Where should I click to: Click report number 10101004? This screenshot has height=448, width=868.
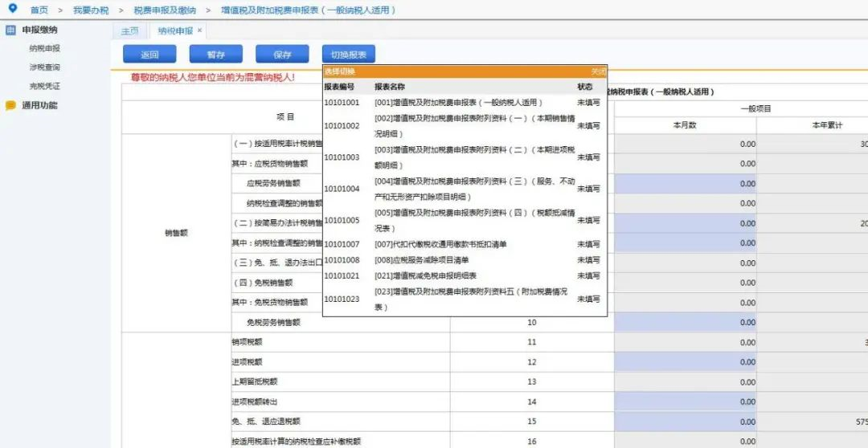(x=342, y=189)
